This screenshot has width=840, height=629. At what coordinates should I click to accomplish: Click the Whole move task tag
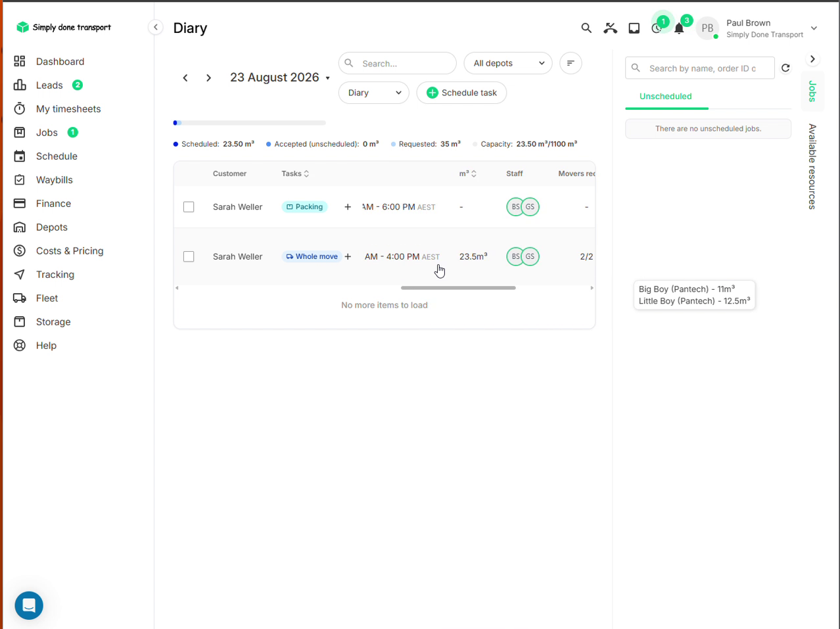pyautogui.click(x=312, y=256)
